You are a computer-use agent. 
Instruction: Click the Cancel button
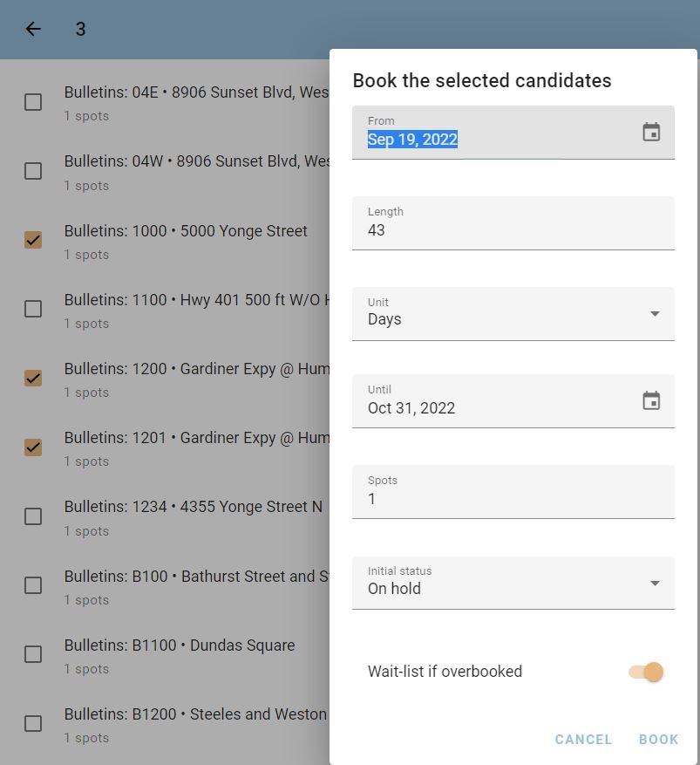pos(583,739)
